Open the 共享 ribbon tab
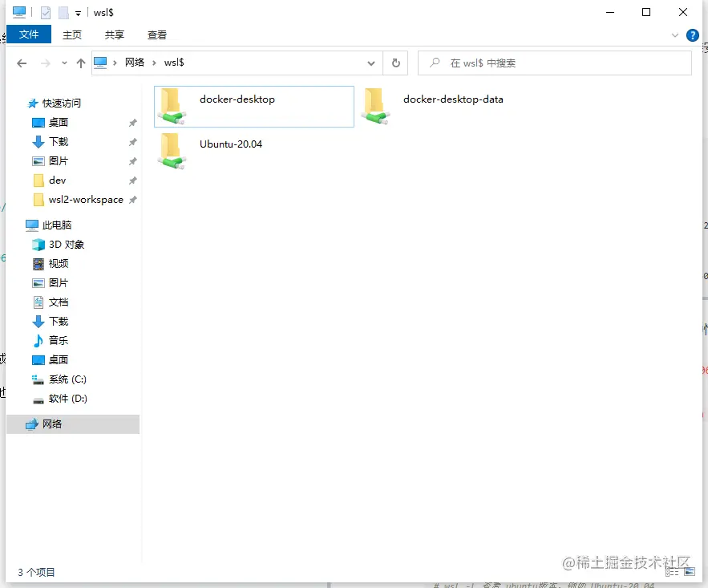Screen dimensions: 708x588 115,34
